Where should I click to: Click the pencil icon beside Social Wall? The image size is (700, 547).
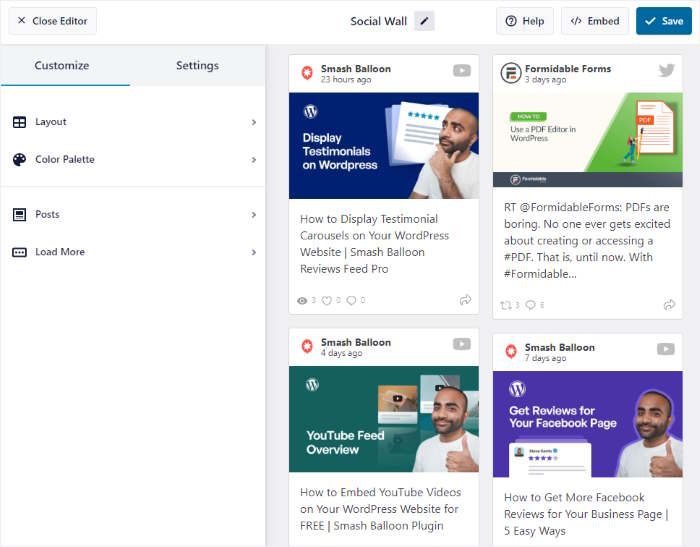[x=424, y=21]
